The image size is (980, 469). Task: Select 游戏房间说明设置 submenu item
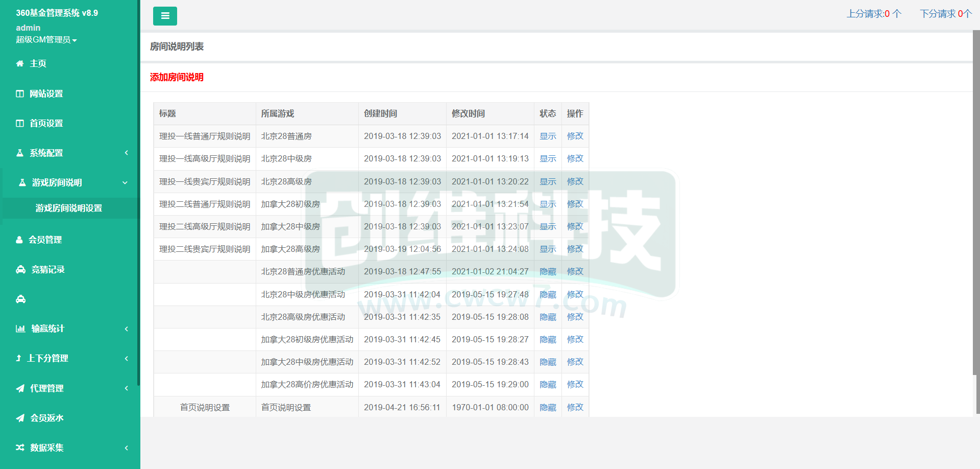coord(69,208)
